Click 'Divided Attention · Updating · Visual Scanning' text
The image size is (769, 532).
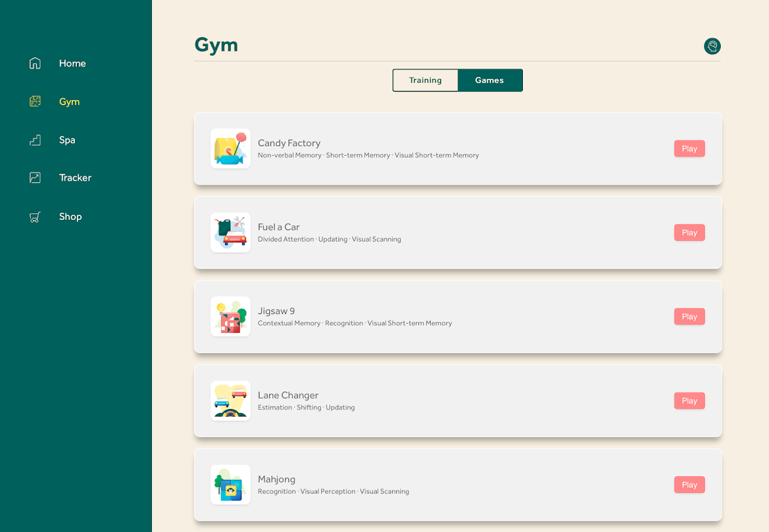tap(329, 239)
